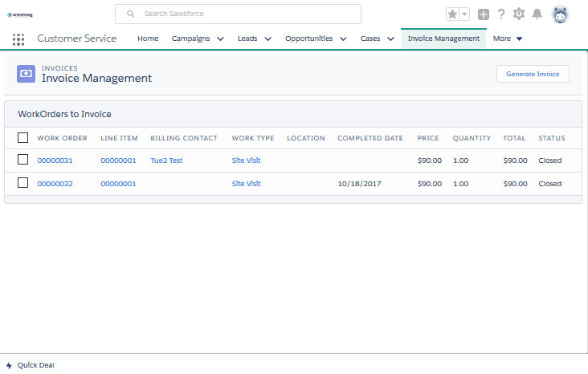Open billing contact Tue2 Test

pos(166,161)
